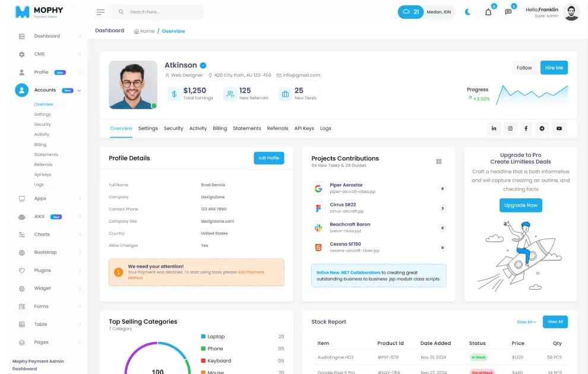Screen dimensions: 588x374
Task: Open the Statements tab
Action: click(x=246, y=129)
